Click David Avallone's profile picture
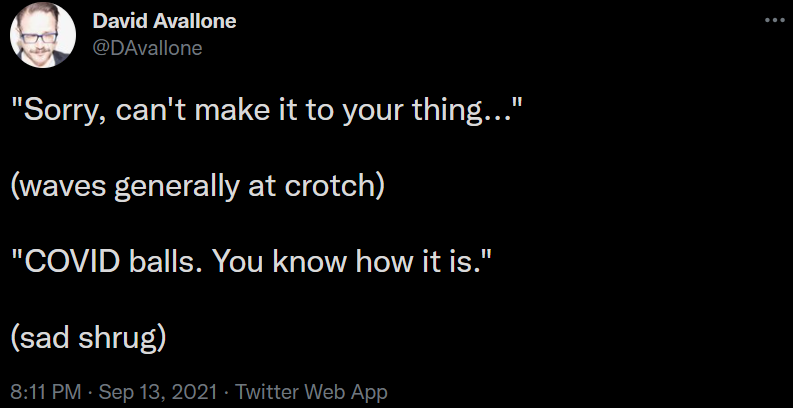793x408 pixels. pyautogui.click(x=43, y=35)
